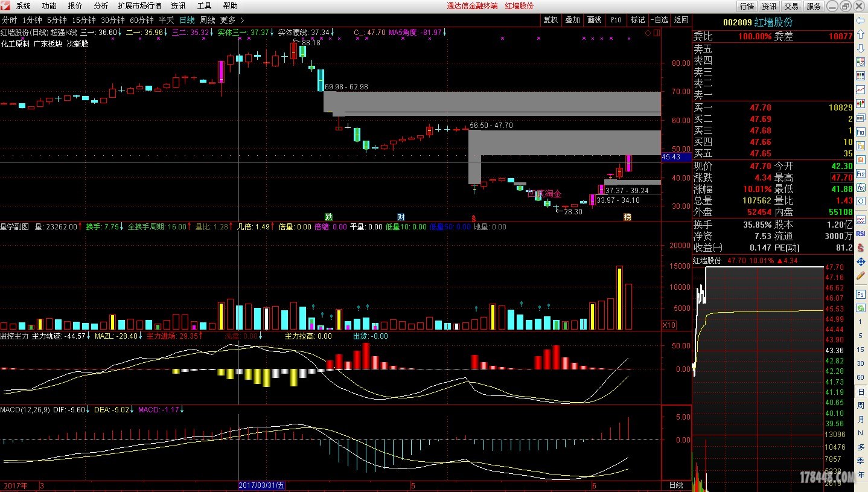The height and width of the screenshot is (492, 868).
Task: Click the 服务 service button
Action: (814, 6)
